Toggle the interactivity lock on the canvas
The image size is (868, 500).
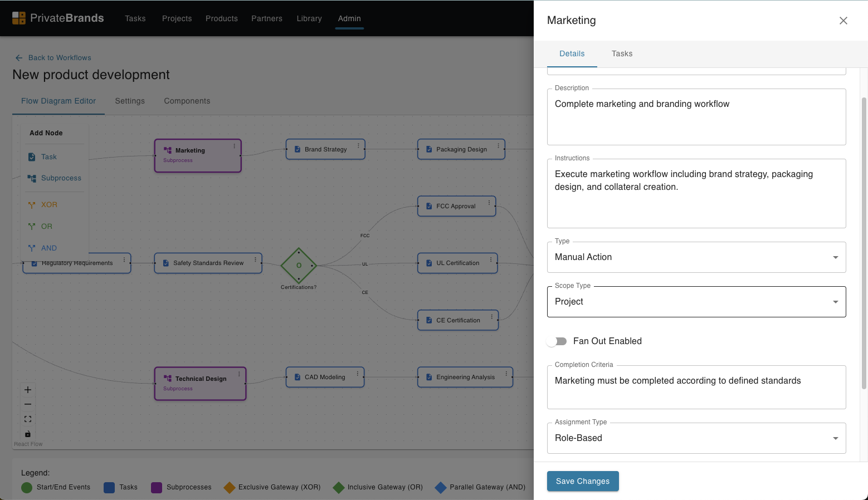27,433
